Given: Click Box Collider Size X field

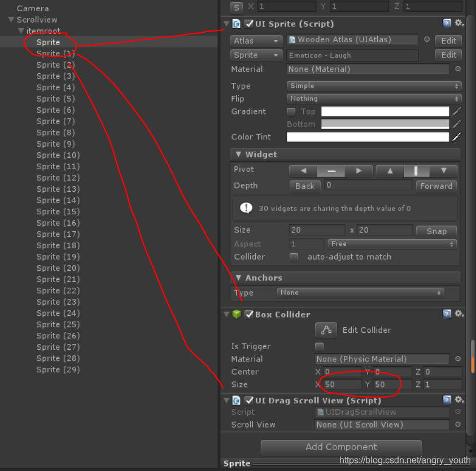Looking at the screenshot, I should (342, 385).
